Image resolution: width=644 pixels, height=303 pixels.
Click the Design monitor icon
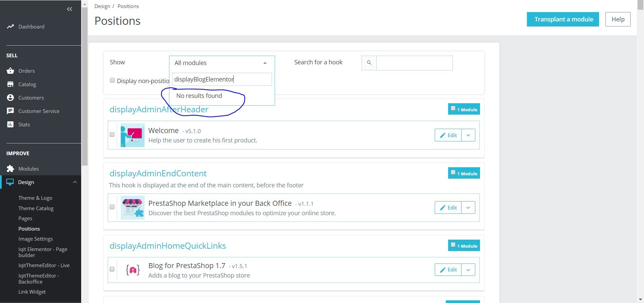coord(10,182)
